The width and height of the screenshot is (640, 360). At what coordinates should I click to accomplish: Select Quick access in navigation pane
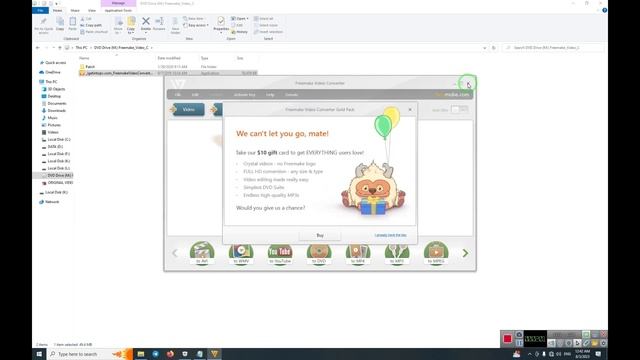tap(53, 63)
